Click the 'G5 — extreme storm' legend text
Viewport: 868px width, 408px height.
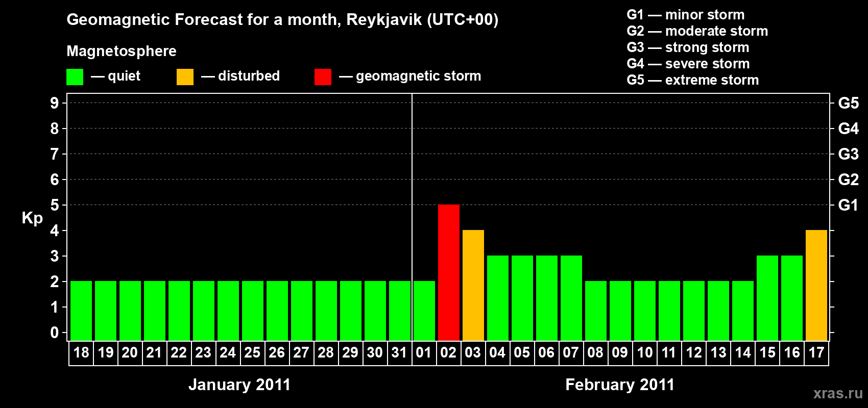(693, 80)
